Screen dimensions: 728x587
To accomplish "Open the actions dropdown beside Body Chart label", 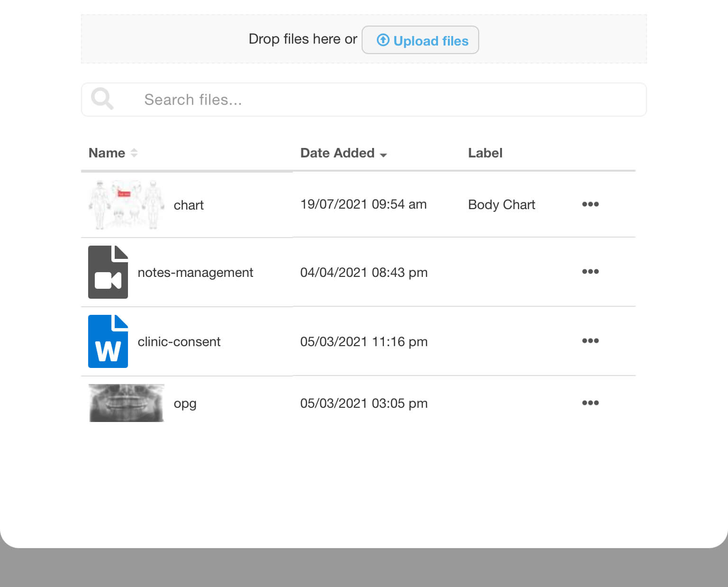I will [x=590, y=204].
